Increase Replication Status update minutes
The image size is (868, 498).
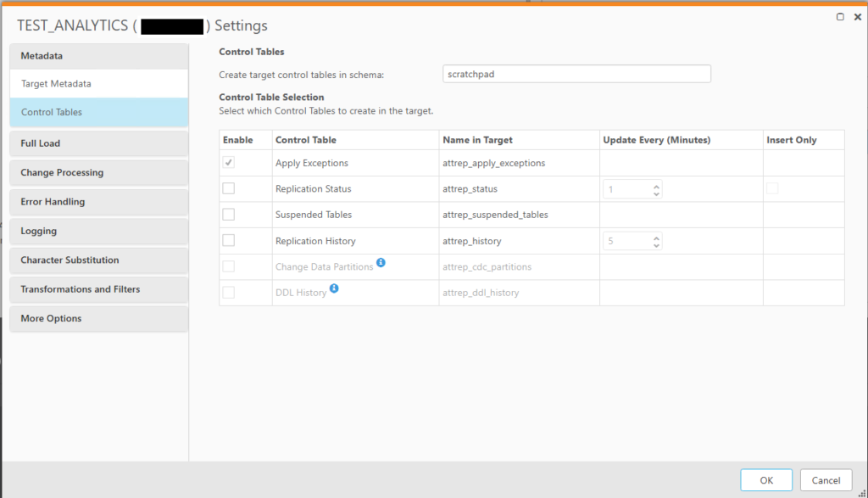[x=656, y=185]
